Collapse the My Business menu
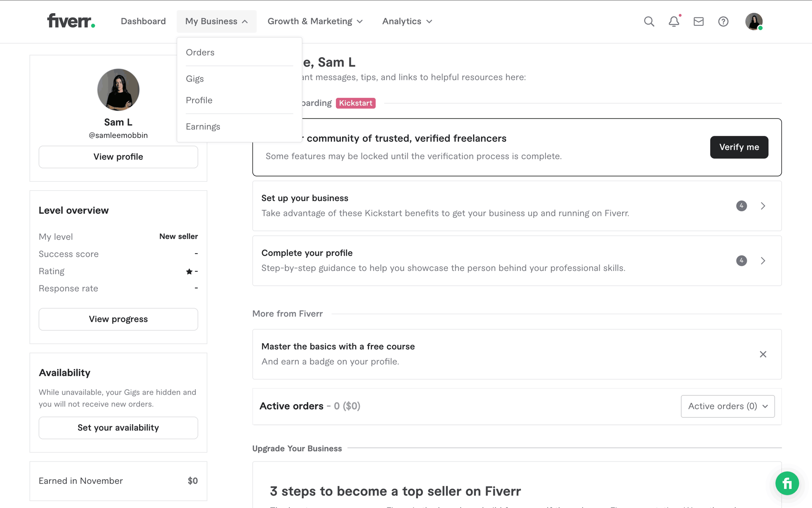Viewport: 812px width, 508px height. coord(217,22)
